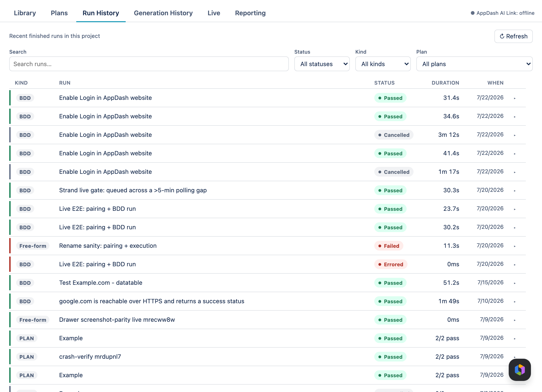
Task: Select 'Drawer screenshot-parity live mrecww8w' run
Action: (117, 320)
